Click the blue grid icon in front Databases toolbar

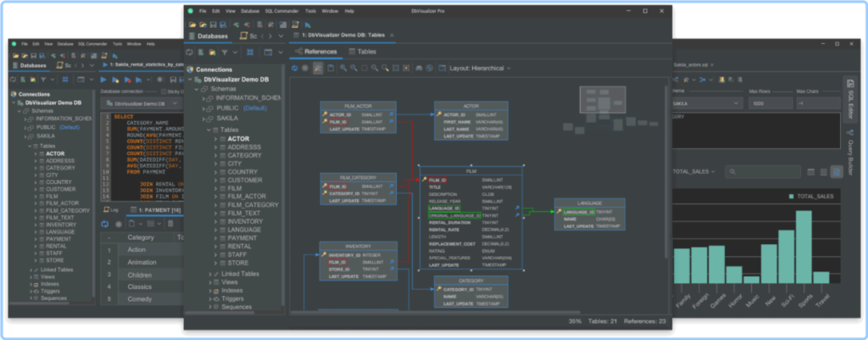250,52
